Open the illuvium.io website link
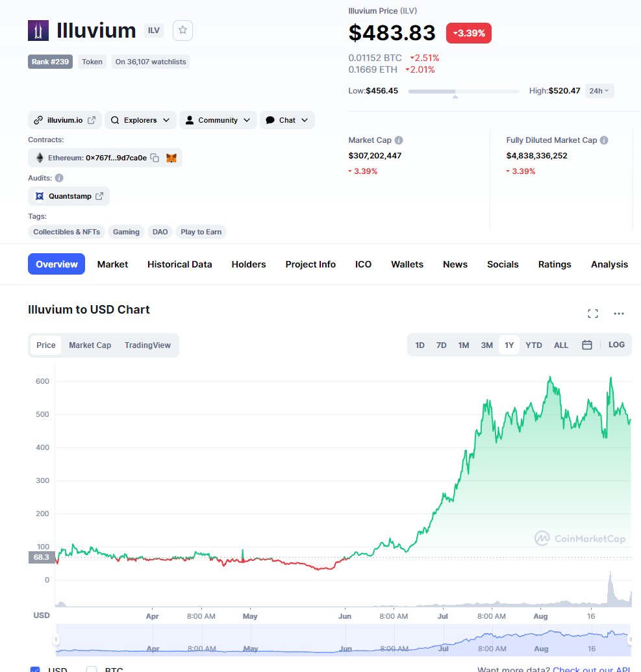 coord(65,120)
